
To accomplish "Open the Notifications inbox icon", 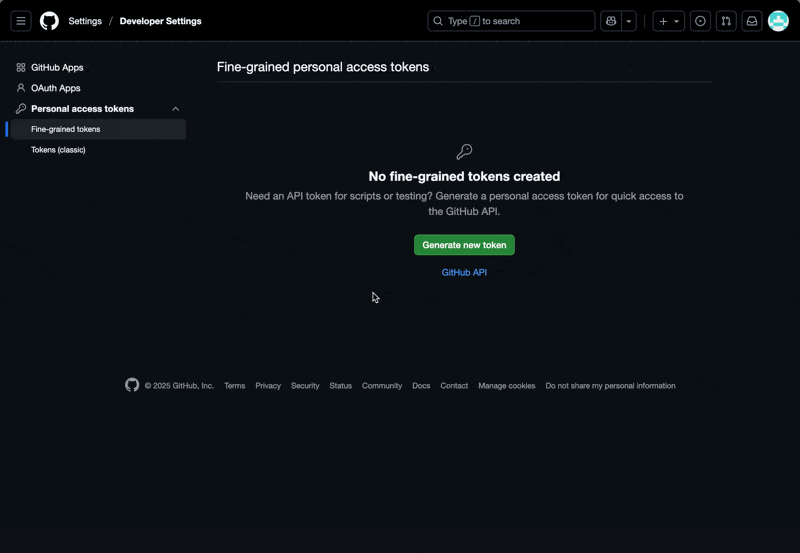I will click(x=752, y=21).
